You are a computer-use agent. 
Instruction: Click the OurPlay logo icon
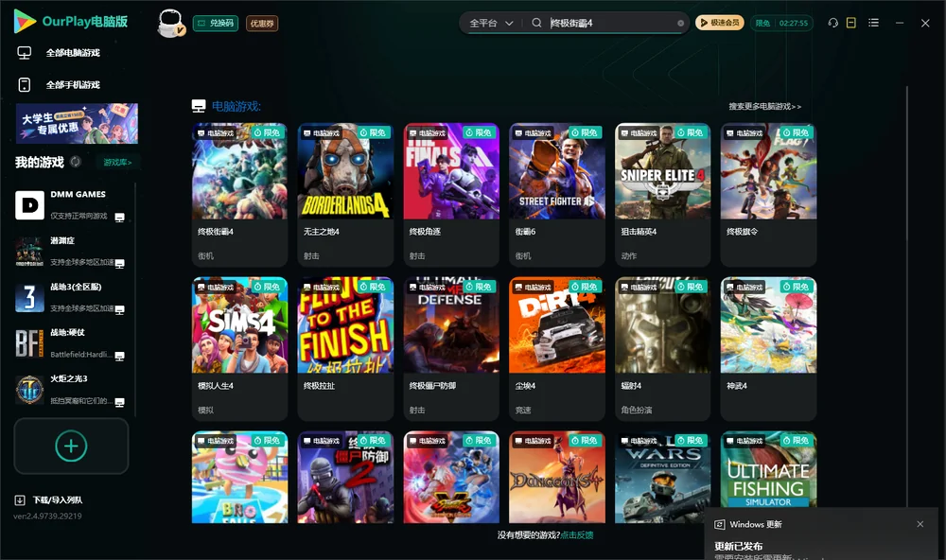coord(25,21)
